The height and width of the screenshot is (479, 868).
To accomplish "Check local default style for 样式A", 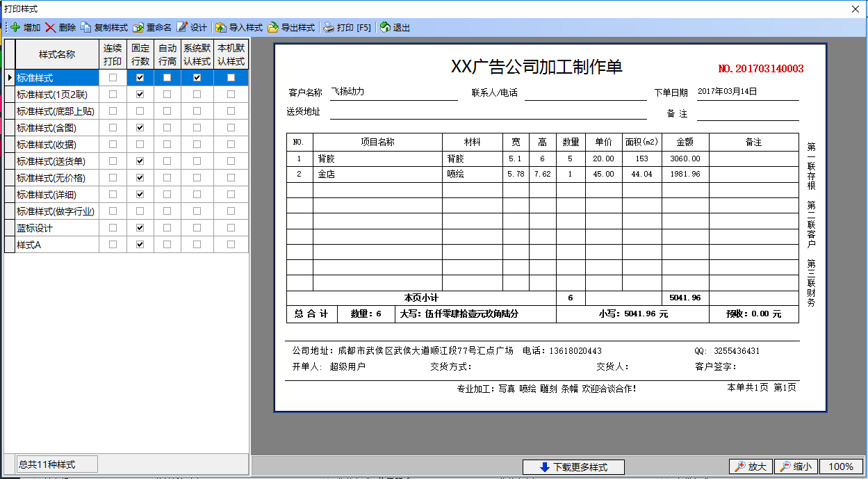I will [231, 245].
